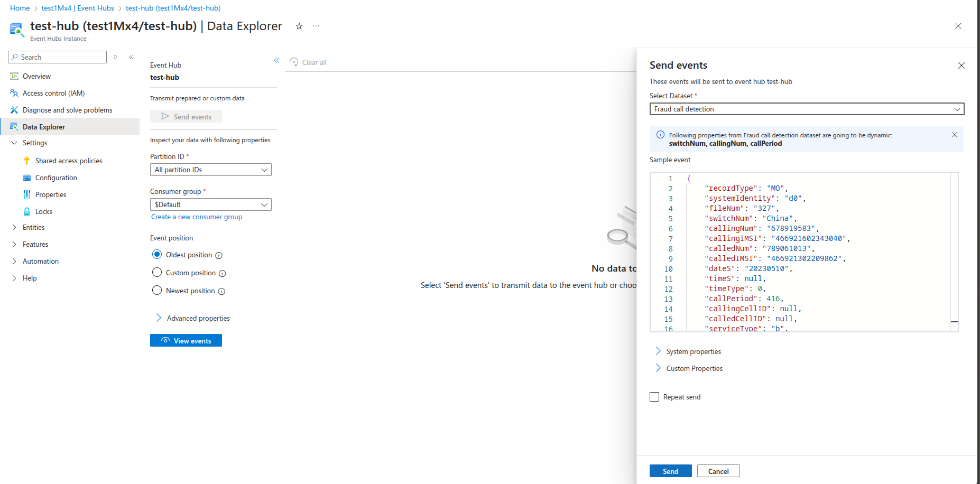Viewport: 980px width, 484px height.
Task: Collapse the Settings group
Action: coord(14,143)
